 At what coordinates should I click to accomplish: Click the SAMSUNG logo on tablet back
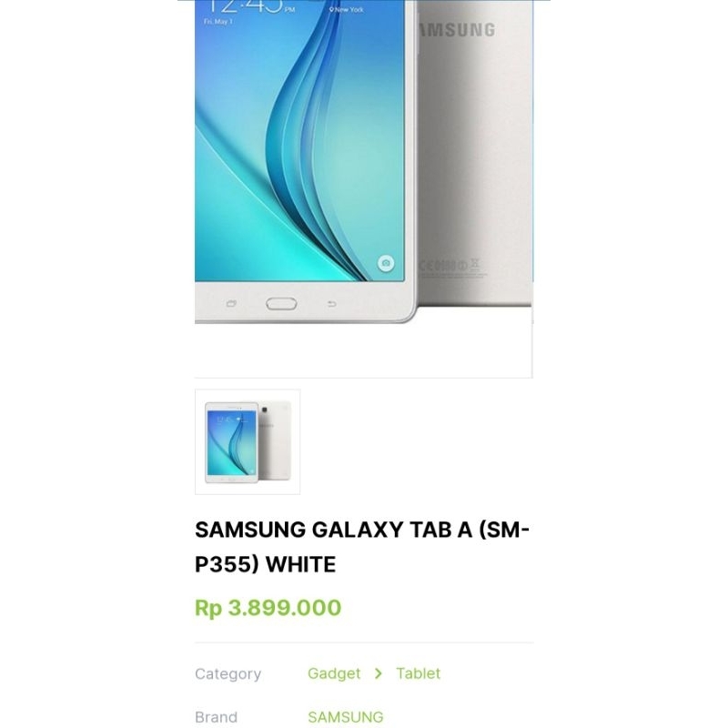[x=458, y=30]
